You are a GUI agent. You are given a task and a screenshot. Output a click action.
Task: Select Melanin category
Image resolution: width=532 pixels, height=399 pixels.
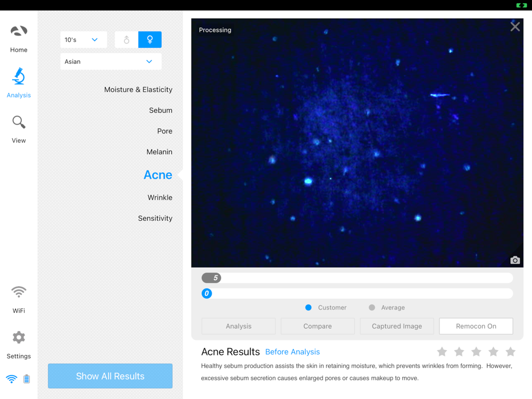pos(159,152)
